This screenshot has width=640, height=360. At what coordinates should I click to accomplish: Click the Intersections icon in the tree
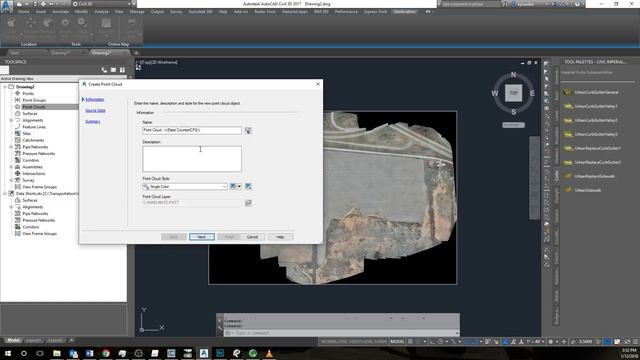[18, 173]
